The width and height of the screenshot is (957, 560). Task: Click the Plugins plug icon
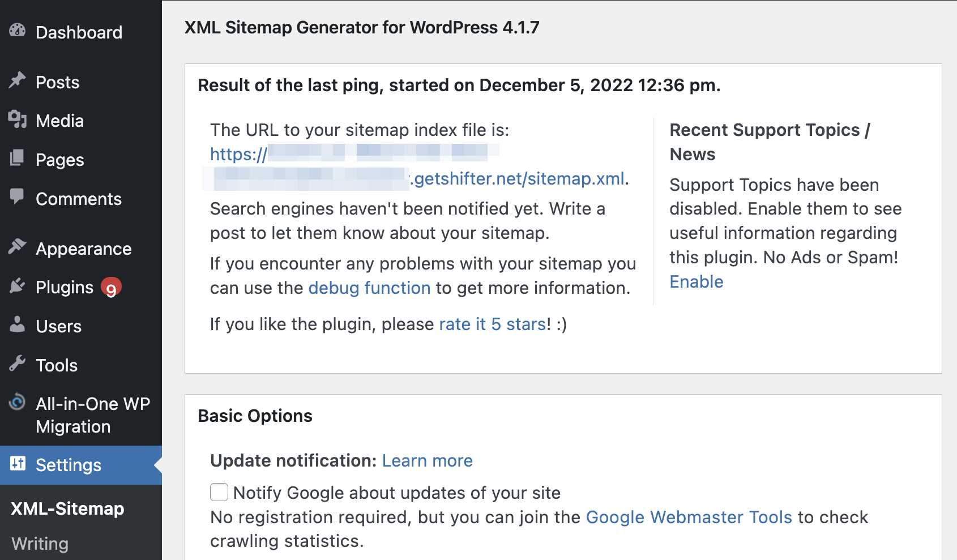click(18, 285)
